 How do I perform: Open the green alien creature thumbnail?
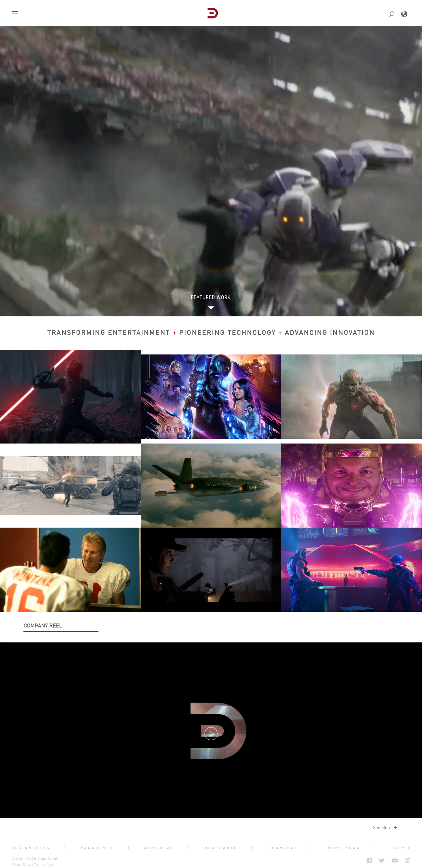pyautogui.click(x=351, y=397)
